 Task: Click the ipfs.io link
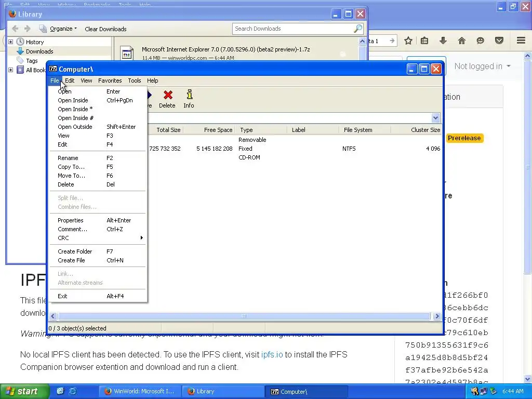click(272, 354)
